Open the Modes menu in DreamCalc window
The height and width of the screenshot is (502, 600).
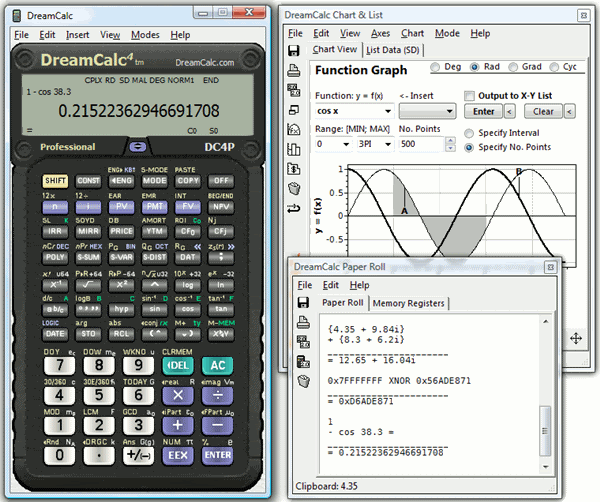145,35
